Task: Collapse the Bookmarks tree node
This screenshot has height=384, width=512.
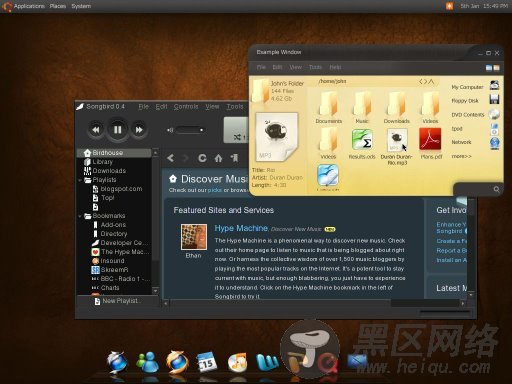Action: (80, 216)
